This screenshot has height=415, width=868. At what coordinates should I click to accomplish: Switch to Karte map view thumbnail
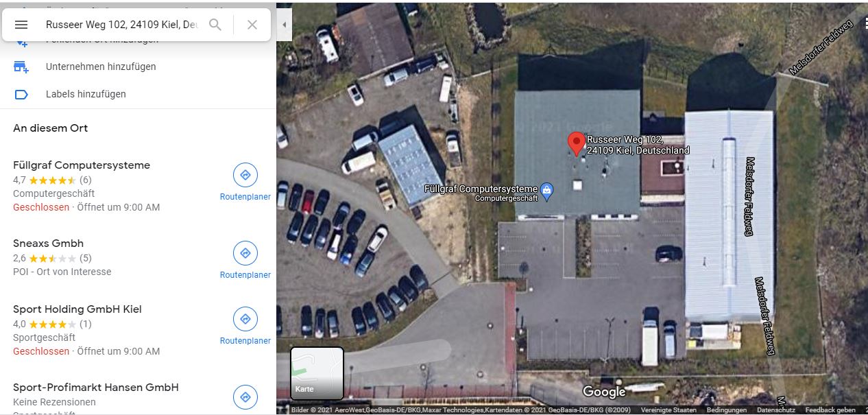coord(317,373)
